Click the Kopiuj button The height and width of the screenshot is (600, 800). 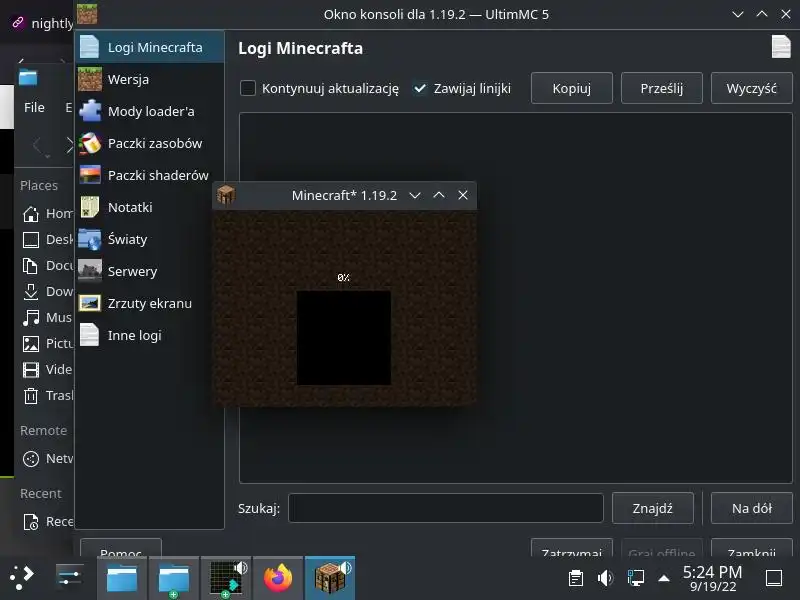[x=571, y=88]
